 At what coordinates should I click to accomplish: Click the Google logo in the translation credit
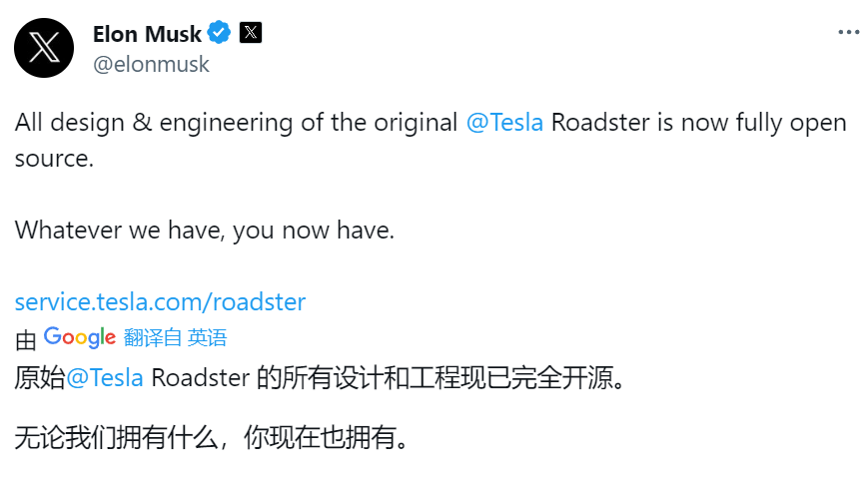pos(80,337)
